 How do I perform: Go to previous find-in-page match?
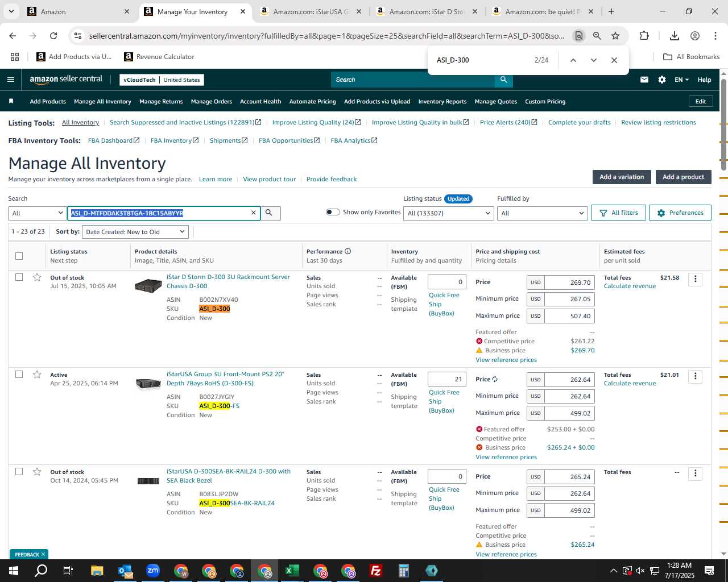click(x=573, y=60)
